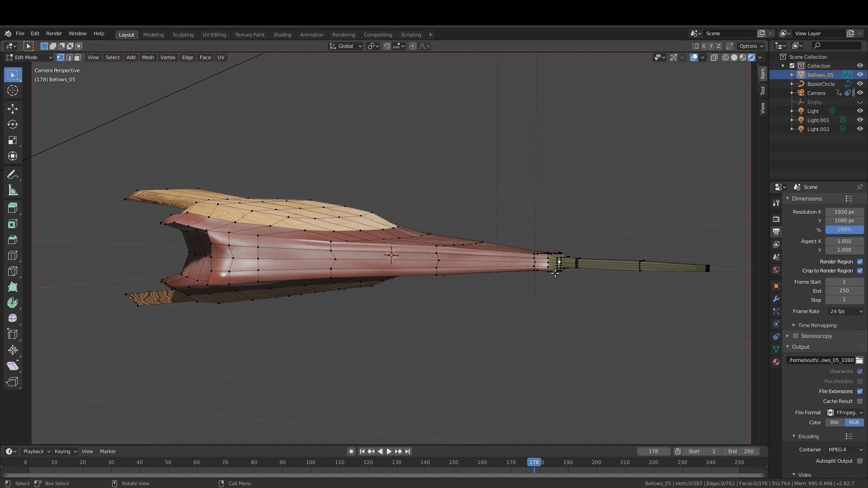Open the Render properties tab (camera icon)
868x488 pixels.
(x=776, y=219)
